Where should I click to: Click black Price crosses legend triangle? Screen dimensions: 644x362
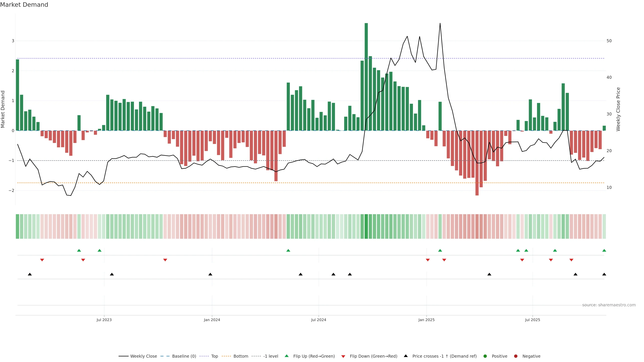point(406,356)
